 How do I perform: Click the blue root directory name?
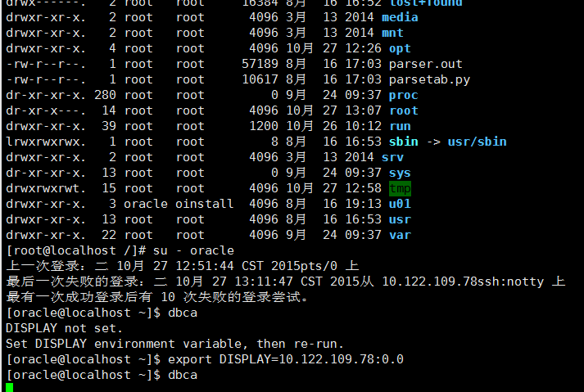tap(404, 110)
